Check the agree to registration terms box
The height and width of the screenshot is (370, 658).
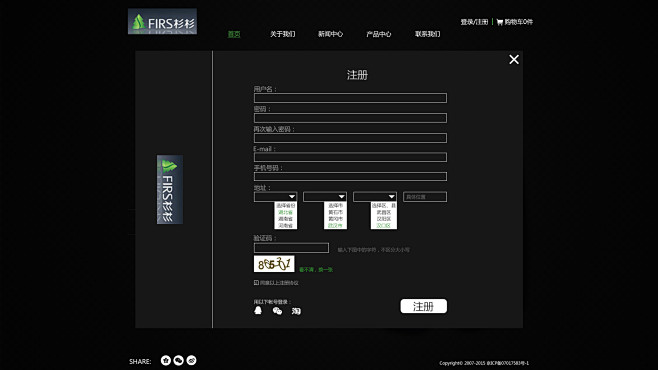256,283
